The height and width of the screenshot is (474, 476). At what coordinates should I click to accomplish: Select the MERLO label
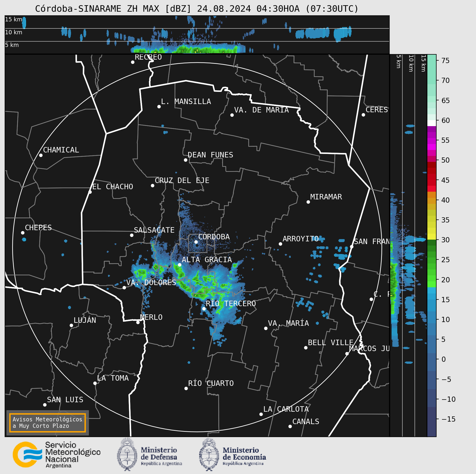click(151, 317)
